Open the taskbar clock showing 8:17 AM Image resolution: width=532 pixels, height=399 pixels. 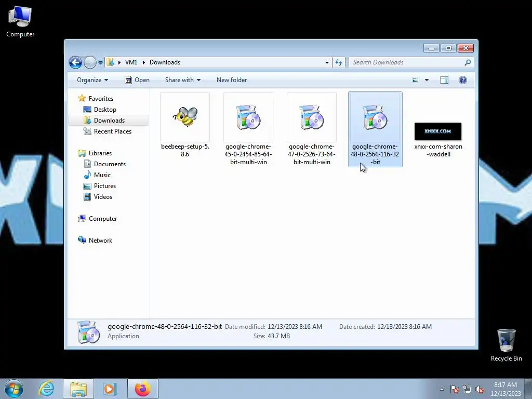click(x=506, y=389)
